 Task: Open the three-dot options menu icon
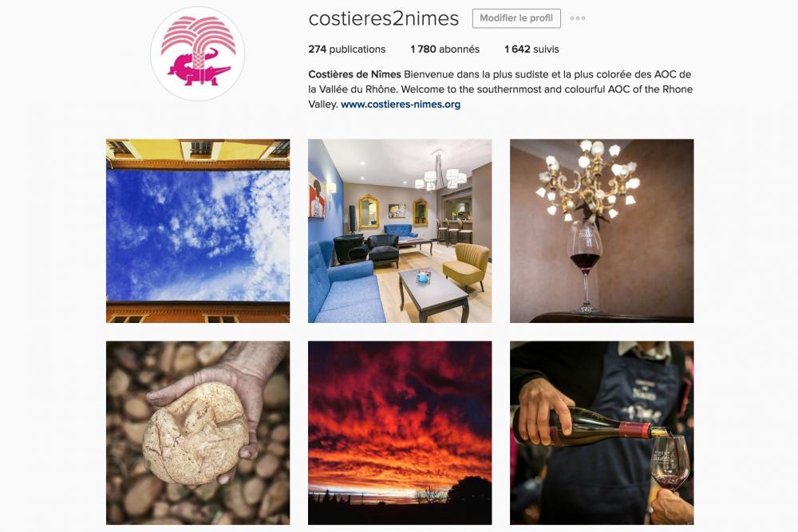tap(577, 18)
